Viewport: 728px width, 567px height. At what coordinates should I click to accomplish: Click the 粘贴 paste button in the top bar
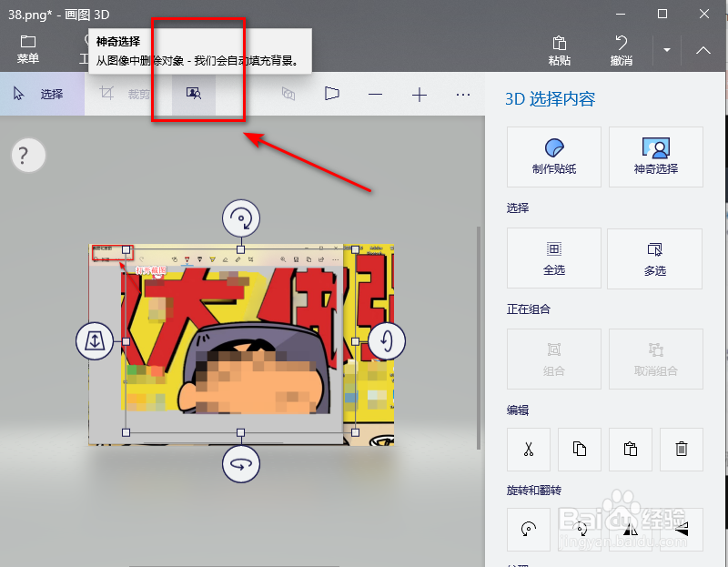click(x=559, y=50)
